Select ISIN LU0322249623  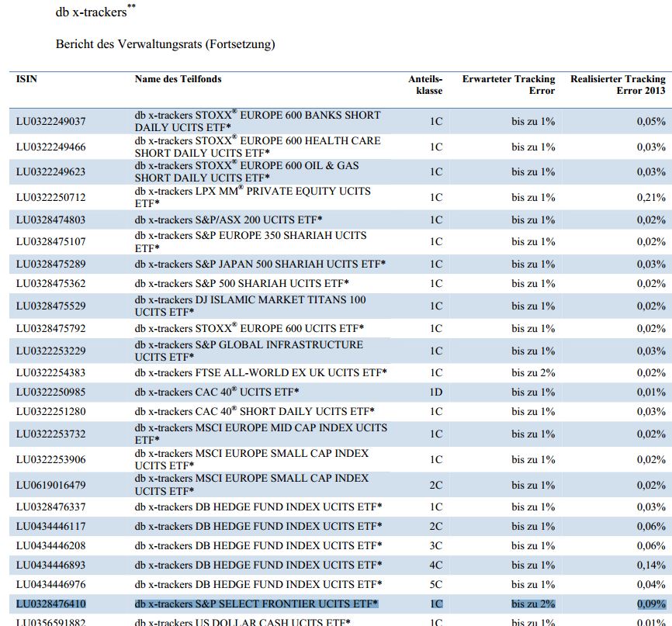(x=51, y=171)
